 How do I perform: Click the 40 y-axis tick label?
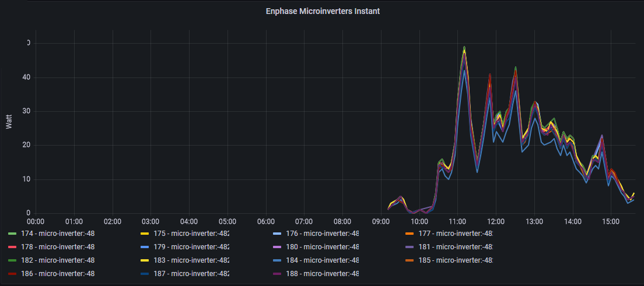27,77
